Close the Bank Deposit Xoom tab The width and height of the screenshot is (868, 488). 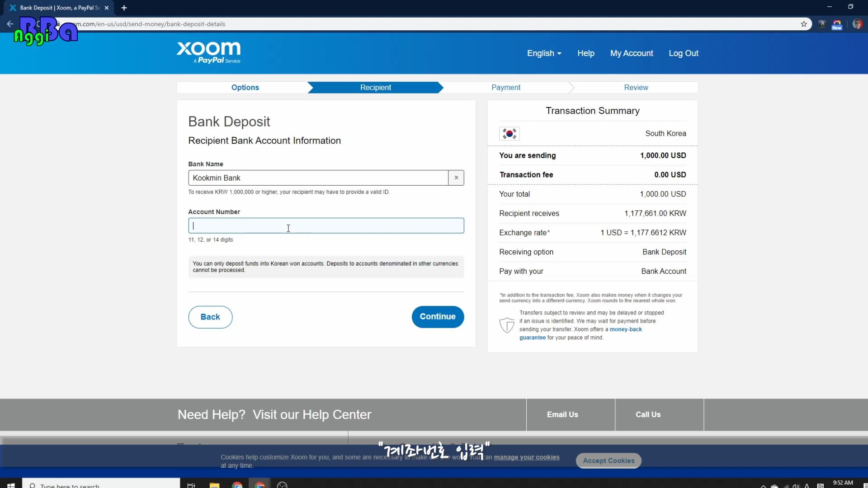click(x=107, y=8)
